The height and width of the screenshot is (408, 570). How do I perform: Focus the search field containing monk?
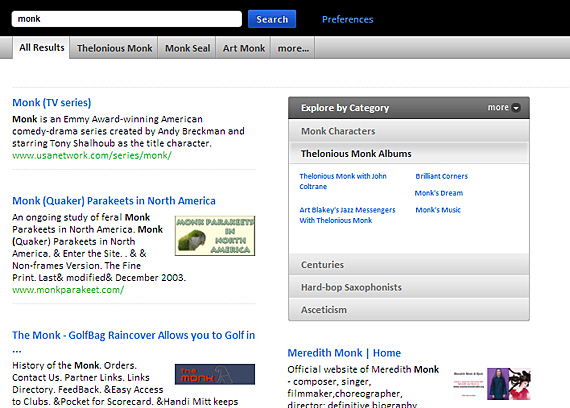click(127, 19)
